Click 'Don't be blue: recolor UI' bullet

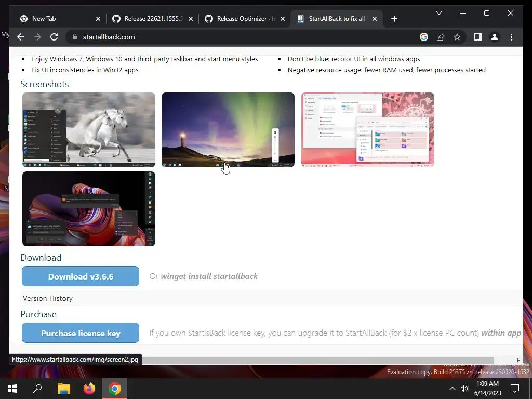click(354, 59)
